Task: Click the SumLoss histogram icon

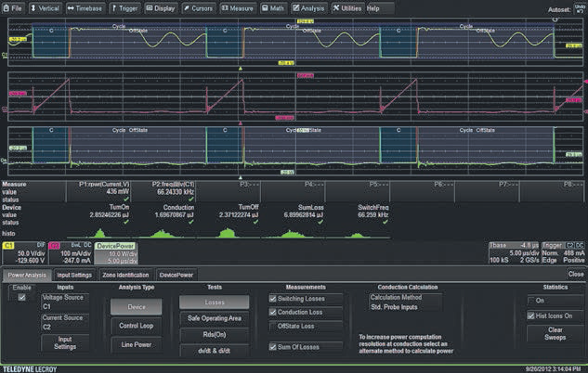Action: click(x=293, y=233)
